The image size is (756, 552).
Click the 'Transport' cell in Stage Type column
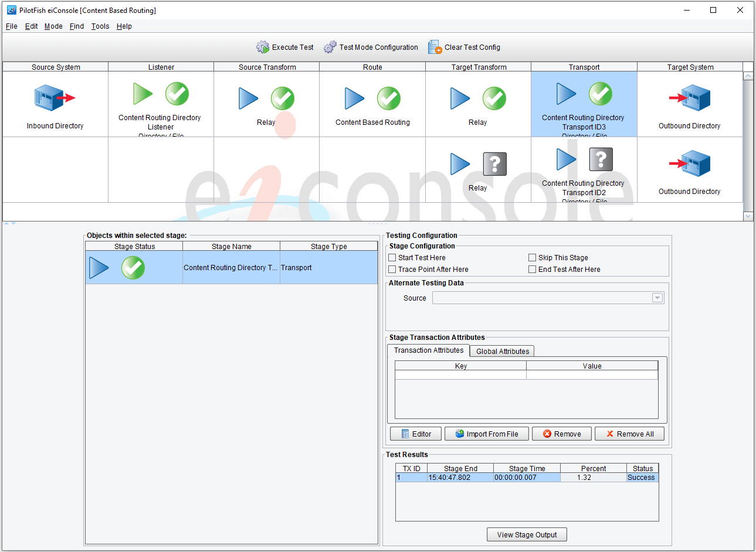tap(329, 268)
